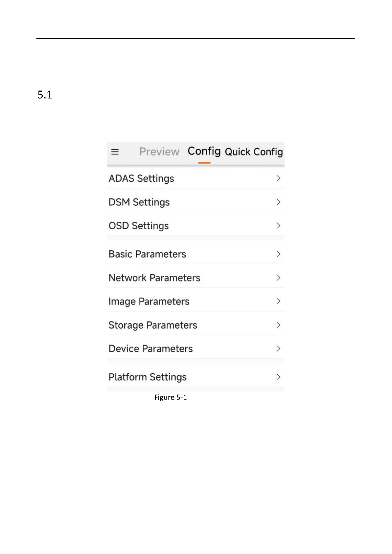The height and width of the screenshot is (554, 392).
Task: Expand the ADAS Settings chevron arrow
Action: click(x=278, y=178)
